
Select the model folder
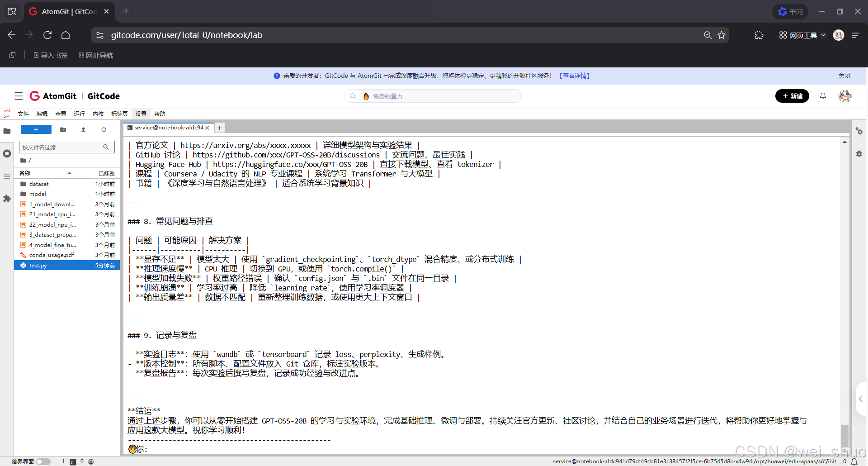pos(67,194)
